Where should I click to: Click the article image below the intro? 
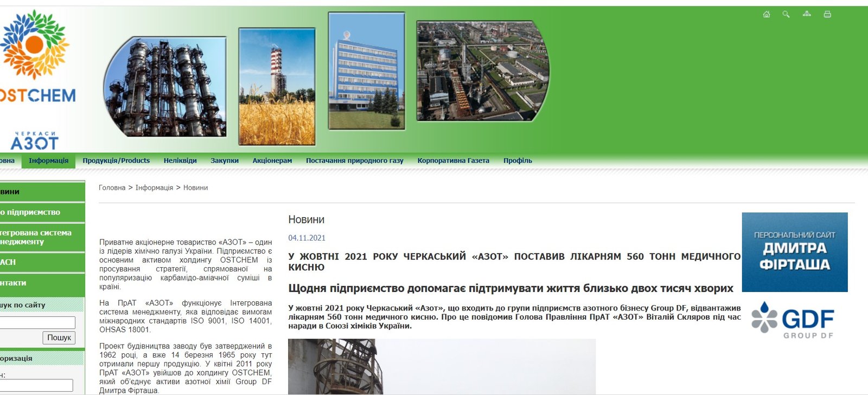coord(442,367)
